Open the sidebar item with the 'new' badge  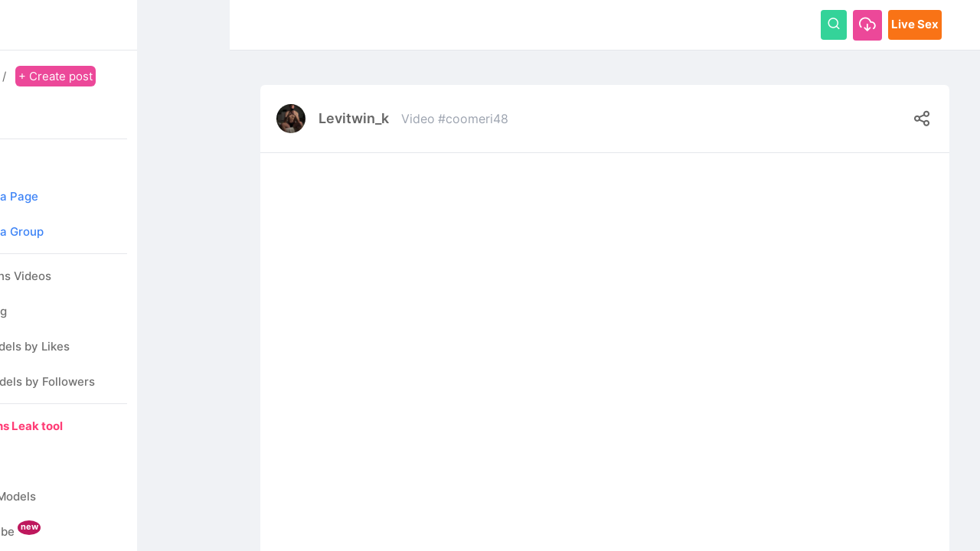pyautogui.click(x=8, y=532)
